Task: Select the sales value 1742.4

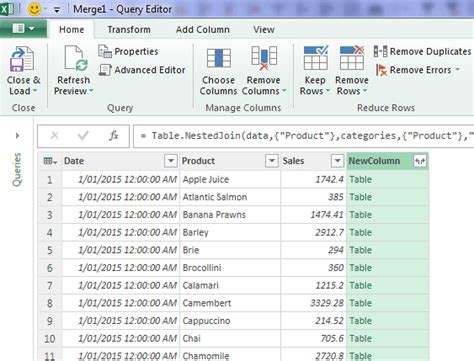Action: pos(313,180)
